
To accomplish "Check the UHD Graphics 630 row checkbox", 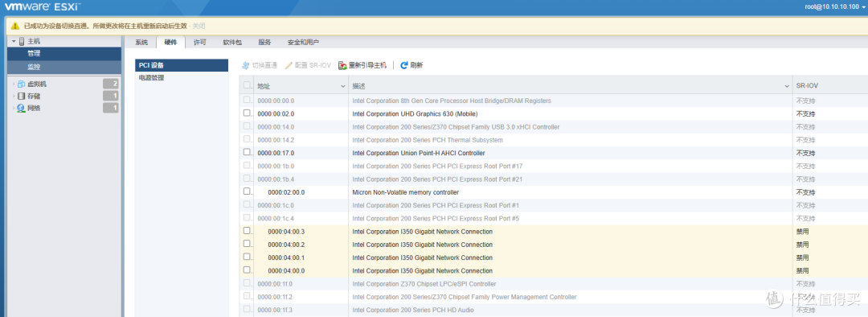I will click(247, 113).
